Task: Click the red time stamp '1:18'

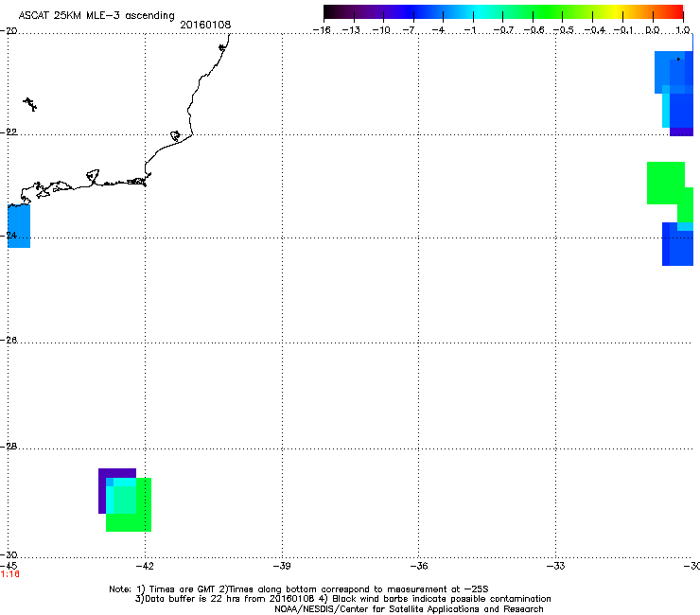Action: click(9, 574)
